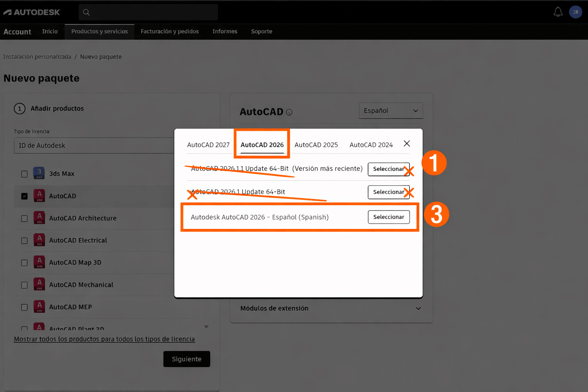Expand the Módulos de extensión section
The width and height of the screenshot is (588, 392).
point(418,308)
